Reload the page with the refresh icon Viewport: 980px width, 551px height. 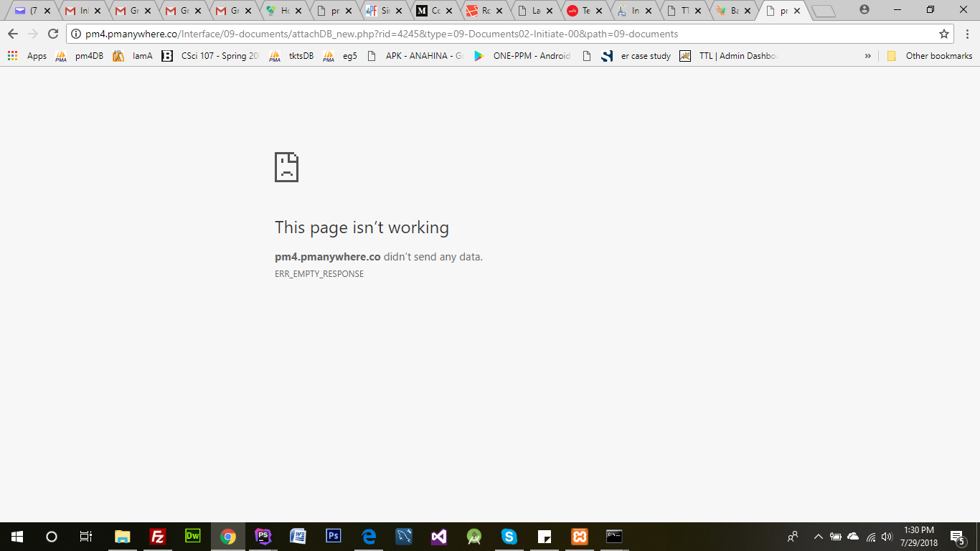point(52,34)
